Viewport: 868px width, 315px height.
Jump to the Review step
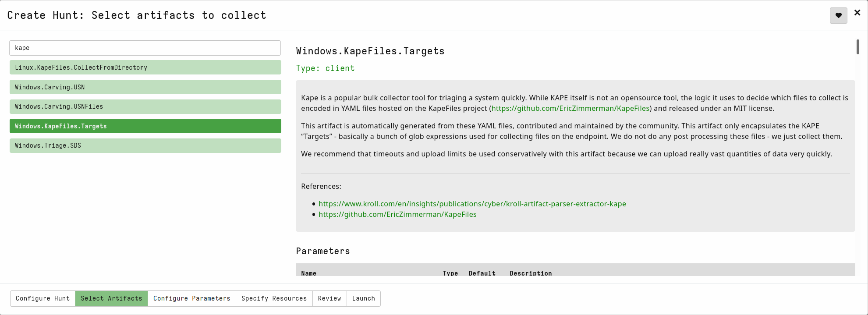coord(329,298)
